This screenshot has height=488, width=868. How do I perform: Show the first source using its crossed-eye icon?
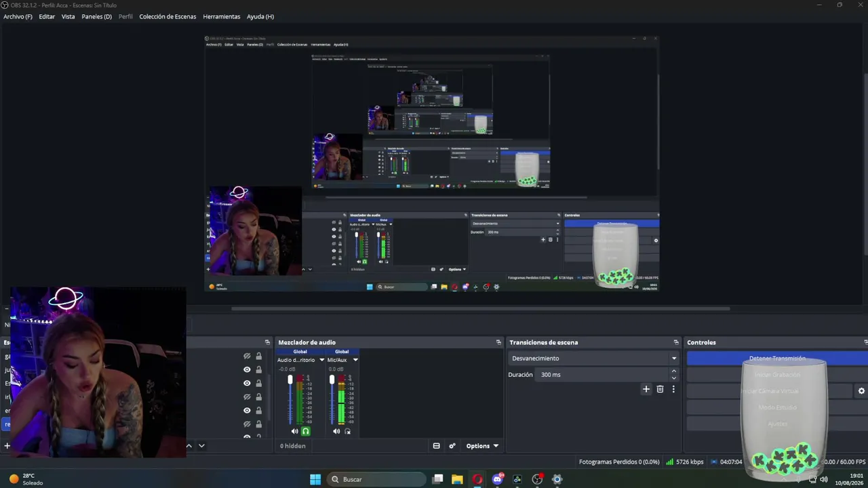click(x=247, y=356)
